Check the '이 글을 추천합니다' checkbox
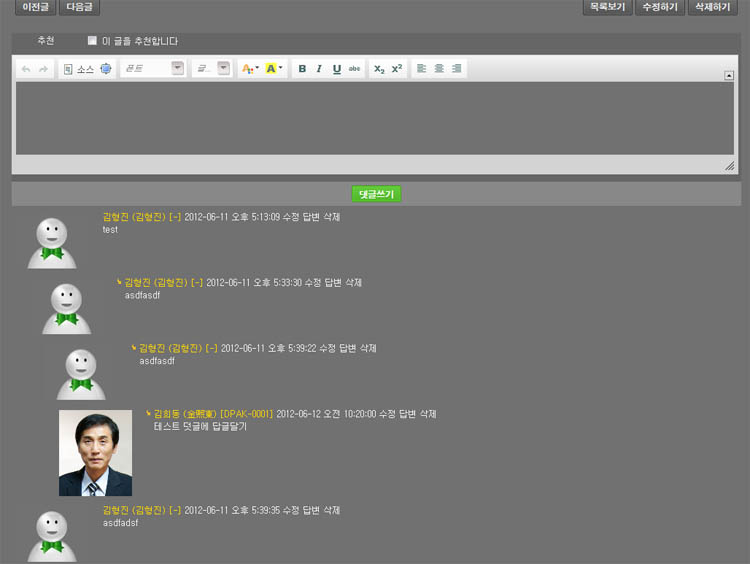 click(92, 41)
